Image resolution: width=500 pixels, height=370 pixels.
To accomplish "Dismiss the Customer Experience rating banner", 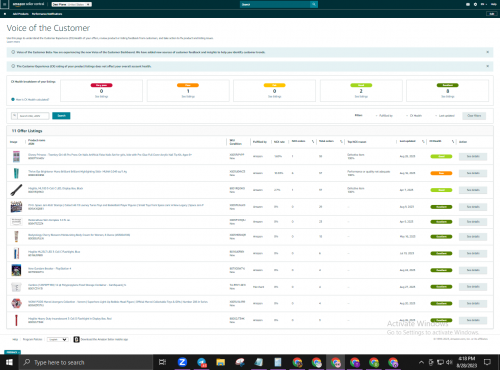I will point(487,66).
